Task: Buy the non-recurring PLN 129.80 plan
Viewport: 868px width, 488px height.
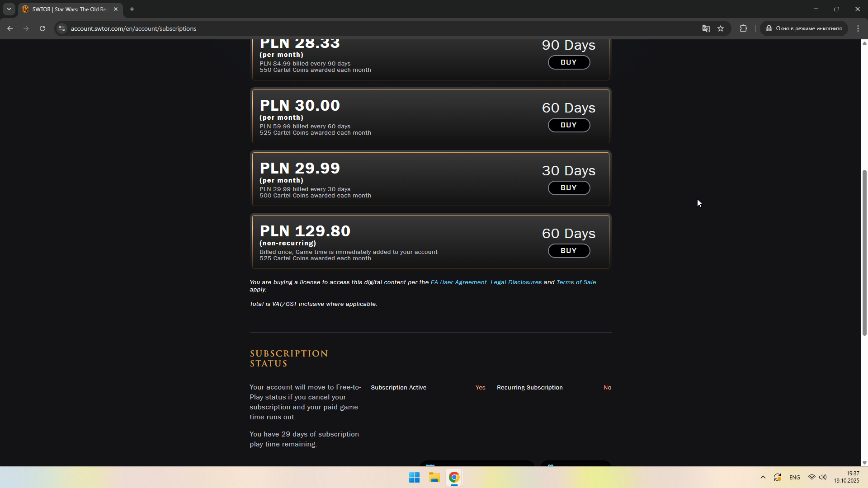Action: coord(569,251)
